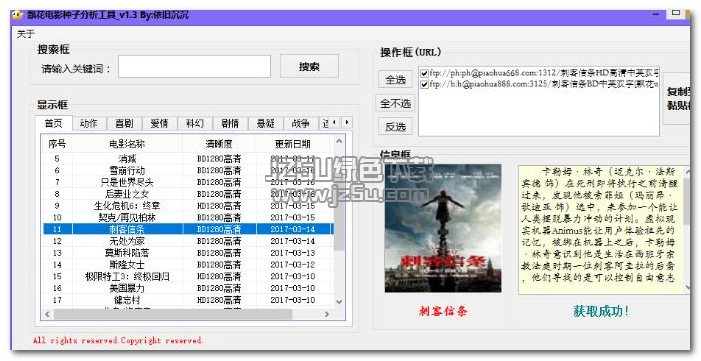Switch to the 喜剧 tab
Image resolution: width=701 pixels, height=361 pixels.
point(124,123)
